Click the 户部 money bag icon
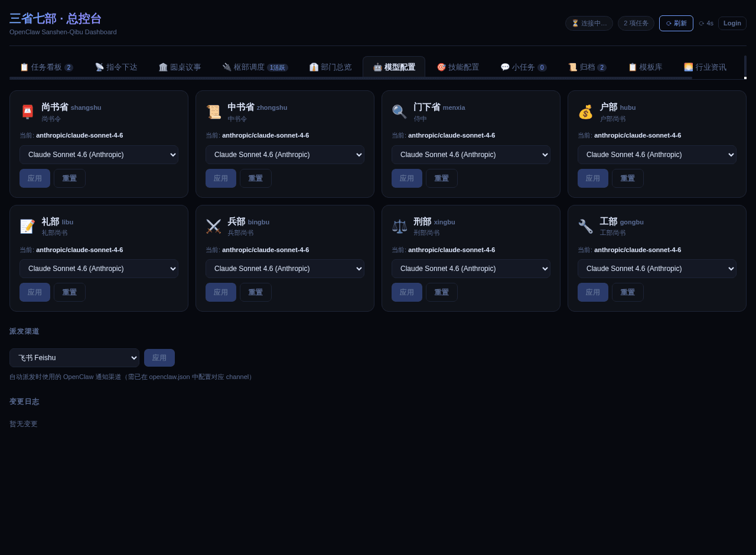Screen dimensions: 756x555 click(x=586, y=112)
